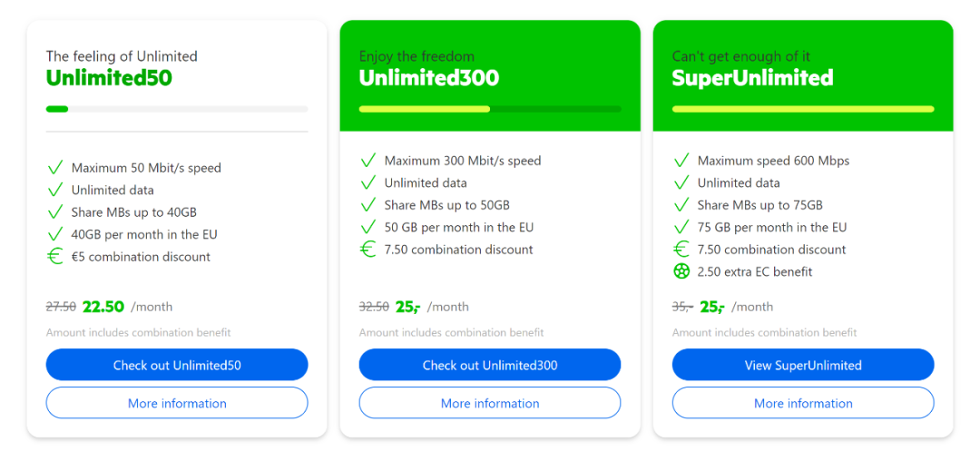The height and width of the screenshot is (461, 980).
Task: Click the checkmark beside Maximum 300 Mbit/s speed
Action: (x=368, y=161)
